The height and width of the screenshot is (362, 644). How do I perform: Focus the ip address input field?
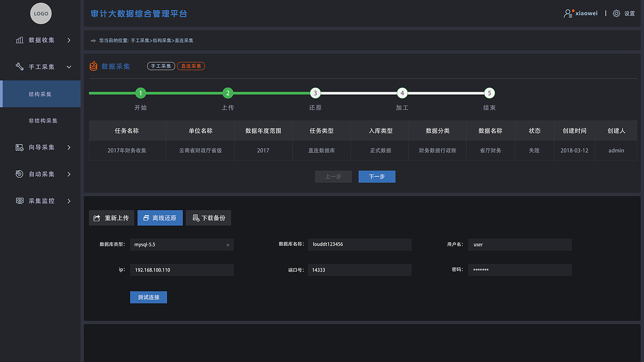point(182,270)
